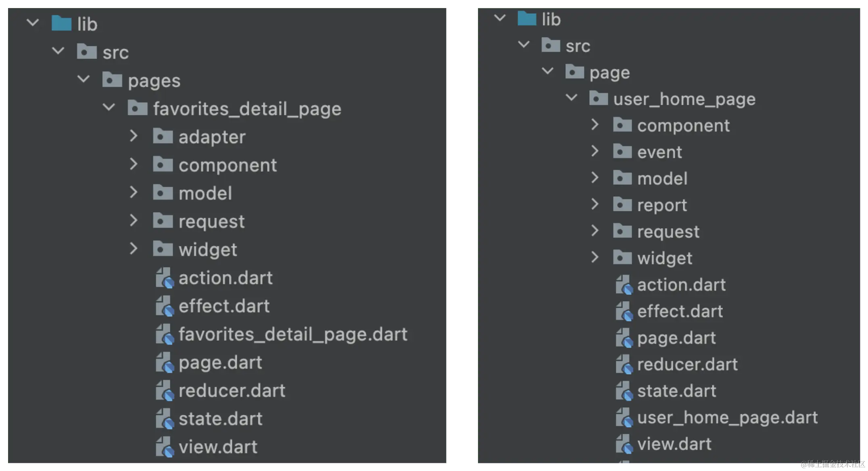Collapse the pages folder chevron
The image size is (868, 471).
pos(83,79)
